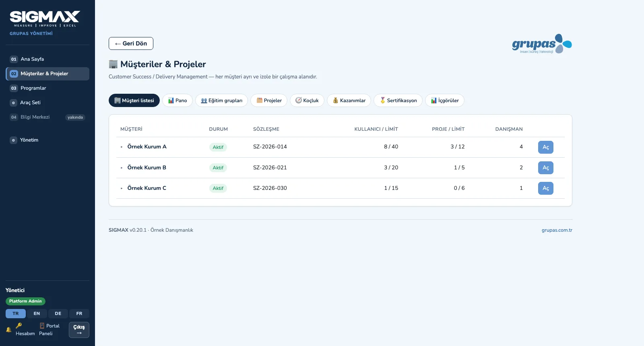Switch language to DE
This screenshot has height=346, width=644.
pos(58,313)
